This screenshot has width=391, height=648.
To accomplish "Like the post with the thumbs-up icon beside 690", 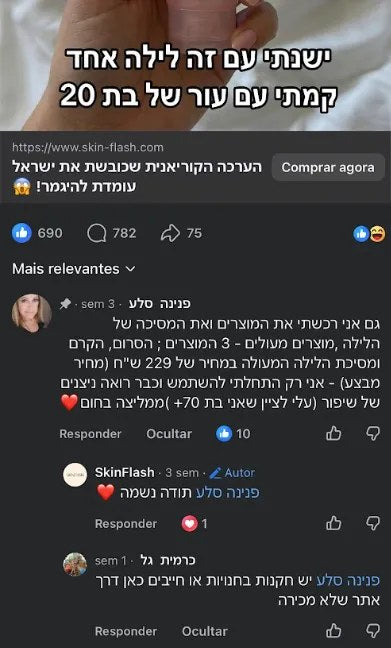I will pos(21,233).
